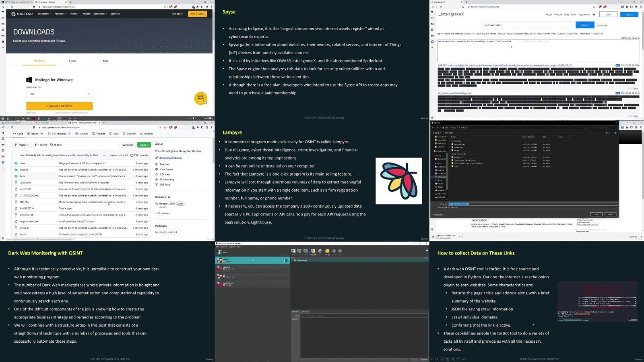Image resolution: width=644 pixels, height=362 pixels.
Task: Open About Us on Maltego site
Action: pyautogui.click(x=115, y=14)
